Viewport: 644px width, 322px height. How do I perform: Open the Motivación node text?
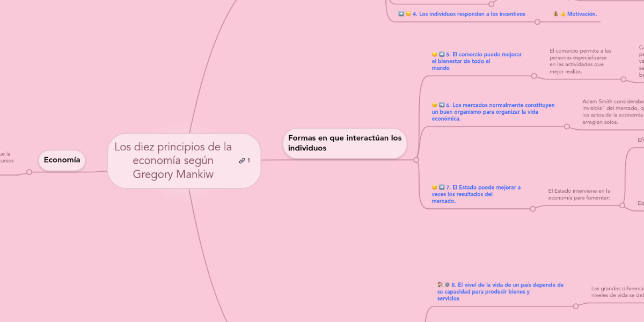[x=582, y=14]
